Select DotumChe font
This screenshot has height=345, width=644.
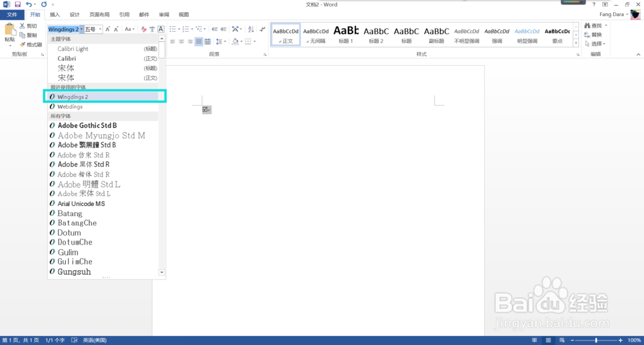click(103, 242)
